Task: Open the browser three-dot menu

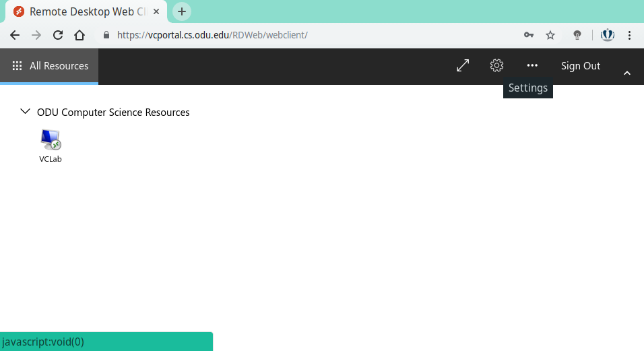Action: [629, 35]
